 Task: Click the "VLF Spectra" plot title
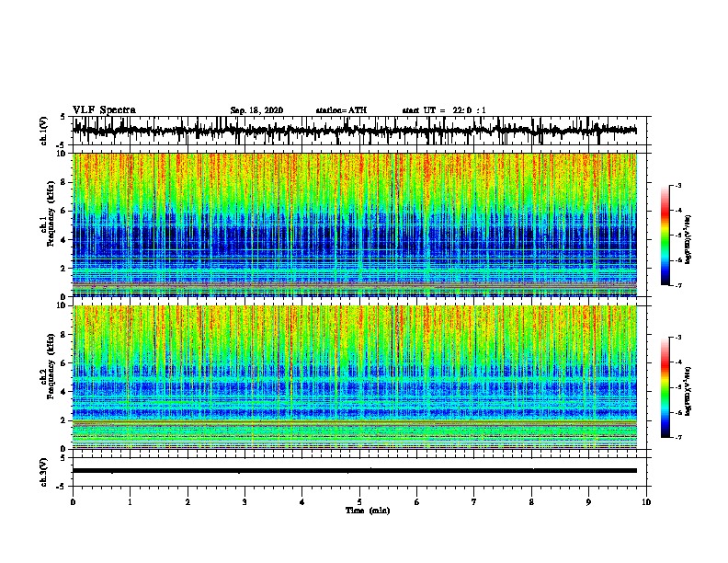click(104, 110)
